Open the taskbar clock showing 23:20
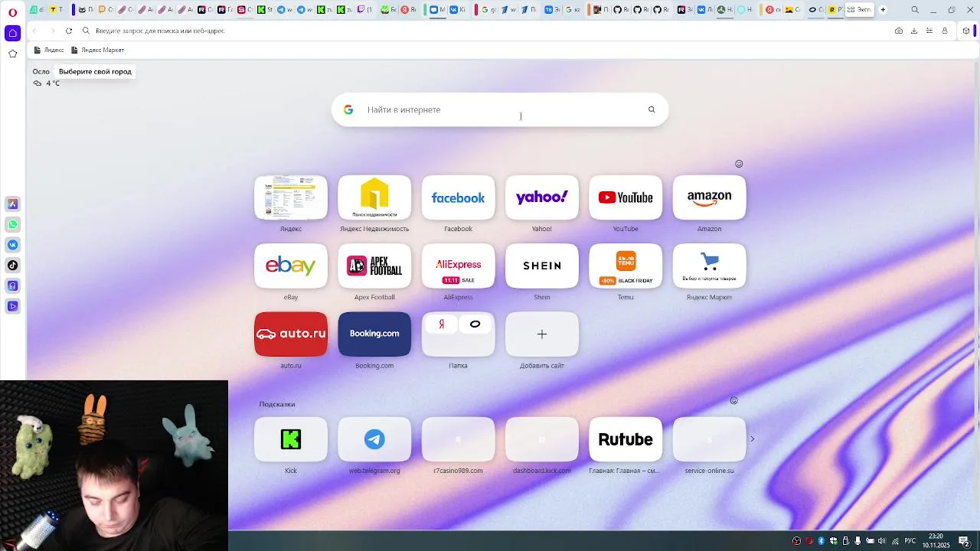 click(936, 541)
